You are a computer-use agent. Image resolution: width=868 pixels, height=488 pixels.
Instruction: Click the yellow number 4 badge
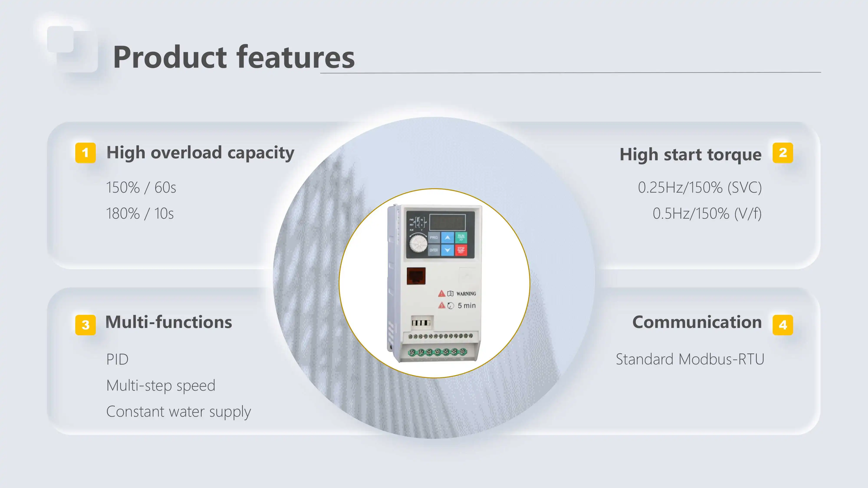click(783, 325)
